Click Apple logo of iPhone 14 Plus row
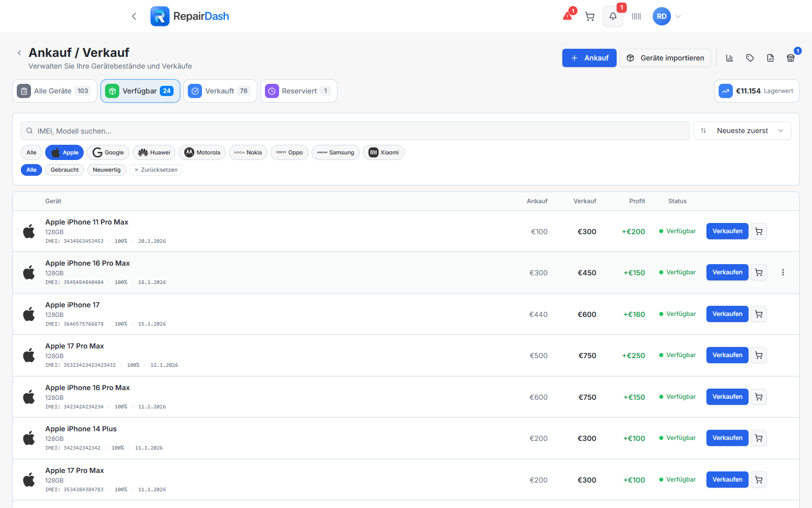This screenshot has height=508, width=812. tap(29, 438)
